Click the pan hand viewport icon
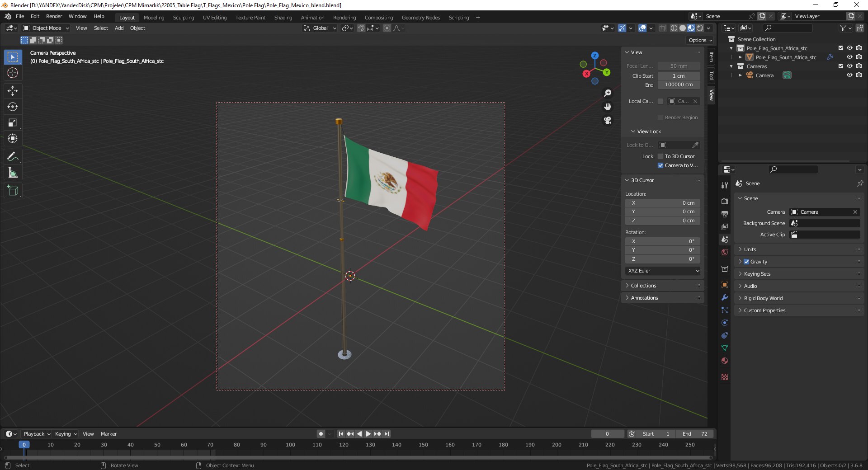Screen dimensions: 868x470 tap(608, 107)
